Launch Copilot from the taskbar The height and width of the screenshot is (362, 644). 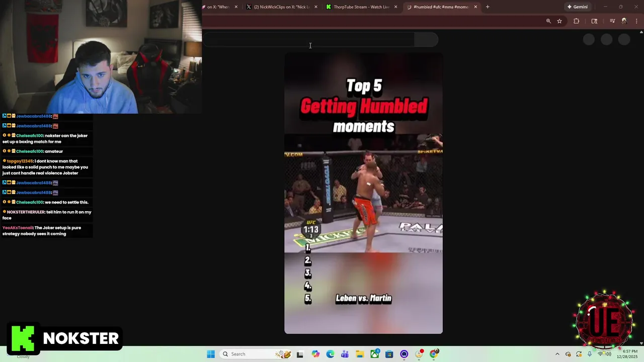(x=315, y=354)
